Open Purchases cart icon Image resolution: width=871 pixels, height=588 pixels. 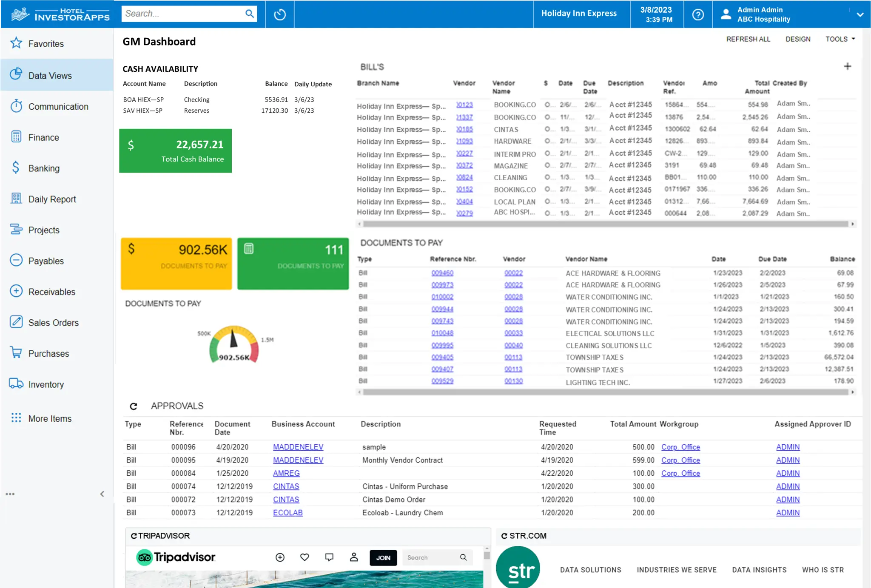16,353
